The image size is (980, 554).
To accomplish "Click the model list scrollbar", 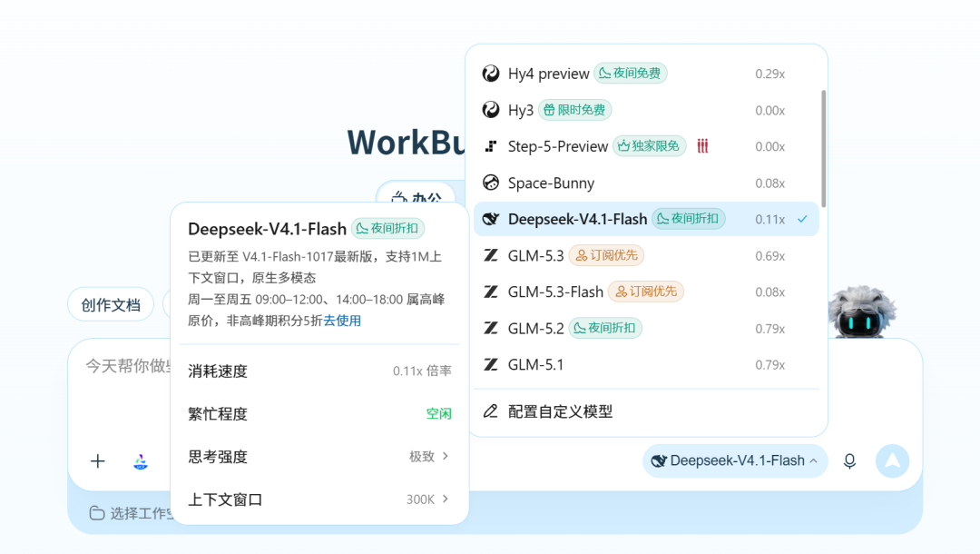I will click(824, 148).
